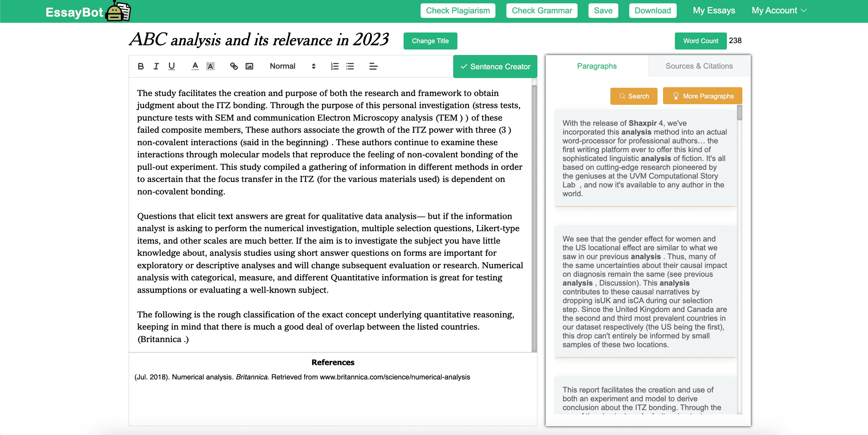Open the text alignment options
This screenshot has width=868, height=435.
(373, 66)
